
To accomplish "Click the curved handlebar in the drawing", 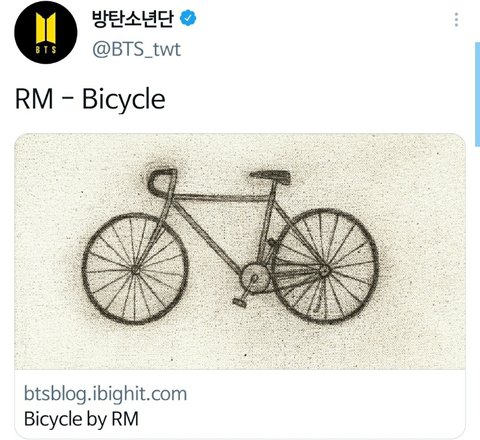I will (161, 182).
